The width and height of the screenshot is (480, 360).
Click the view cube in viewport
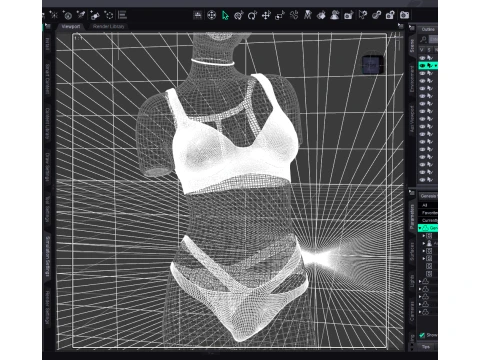(373, 65)
